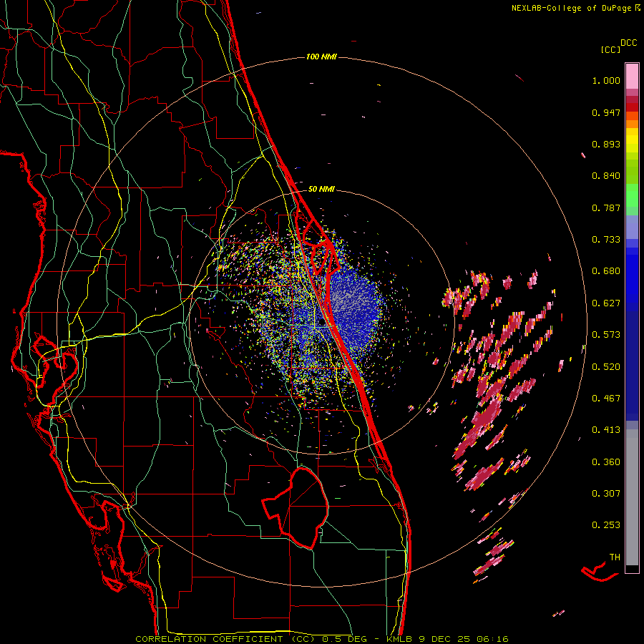Screen dimensions: 644x644
Task: Click the 0.520 legend value
Action: (606, 367)
